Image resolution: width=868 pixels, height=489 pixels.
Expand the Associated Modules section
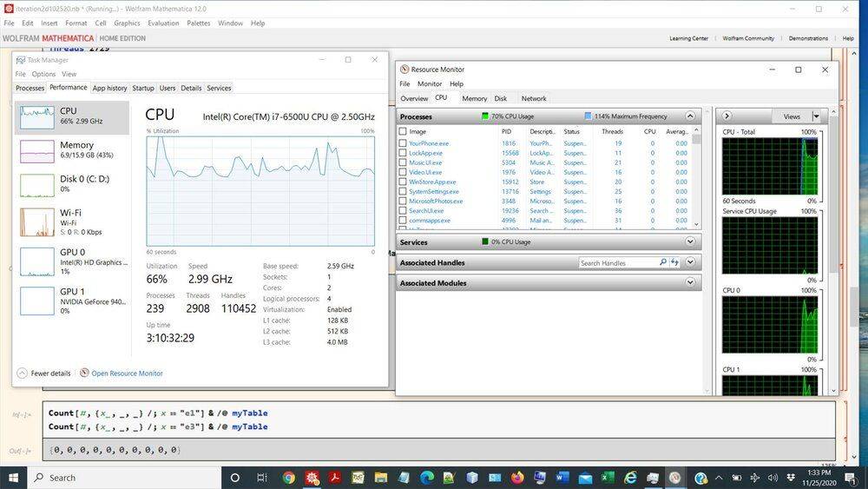click(690, 283)
